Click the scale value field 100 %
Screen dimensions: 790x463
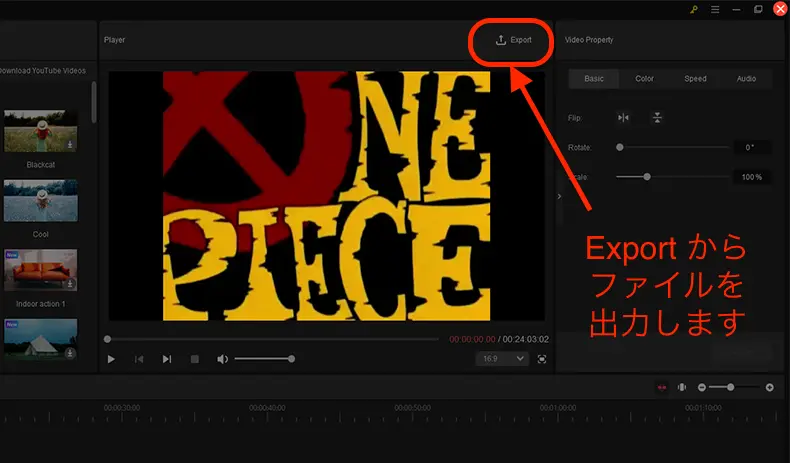(x=751, y=177)
